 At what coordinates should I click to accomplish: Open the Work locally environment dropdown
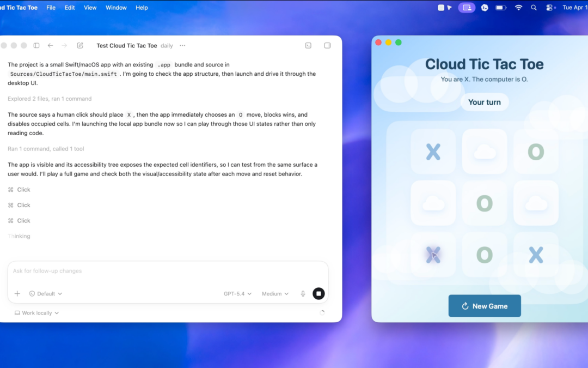coord(36,312)
